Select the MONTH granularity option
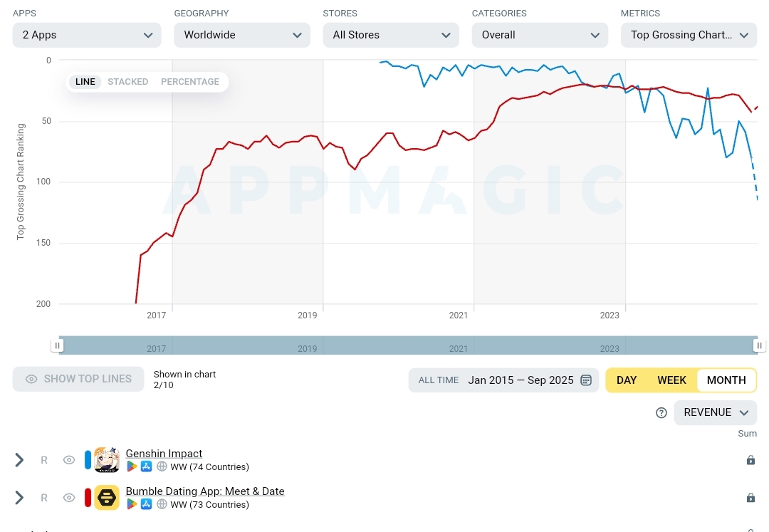The width and height of the screenshot is (769, 532). [x=726, y=380]
